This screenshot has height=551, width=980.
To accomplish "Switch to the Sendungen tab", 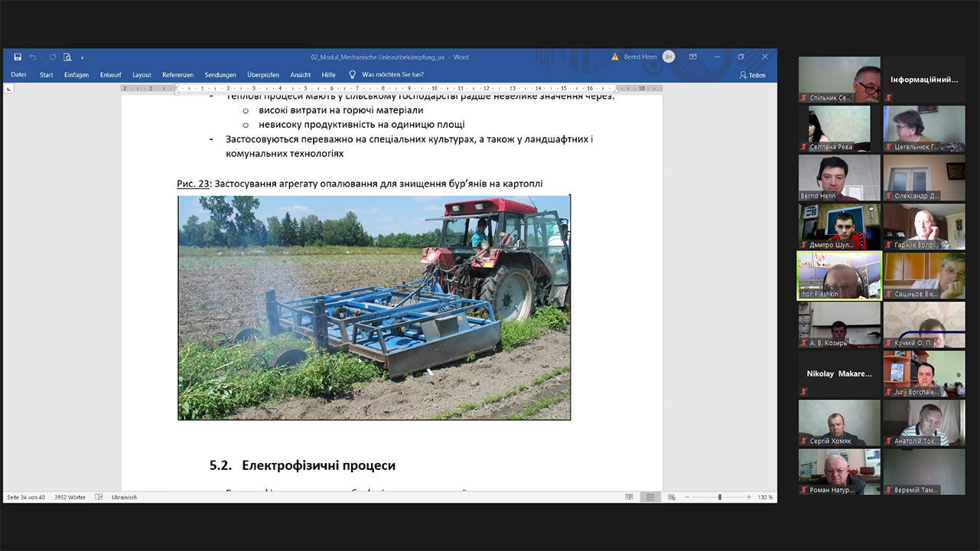I will (220, 75).
